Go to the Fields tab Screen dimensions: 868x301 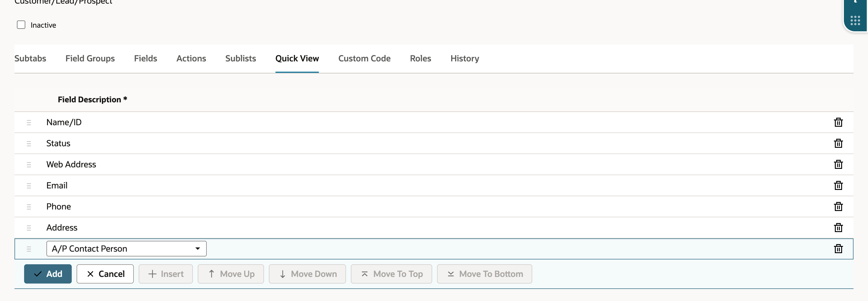(146, 59)
